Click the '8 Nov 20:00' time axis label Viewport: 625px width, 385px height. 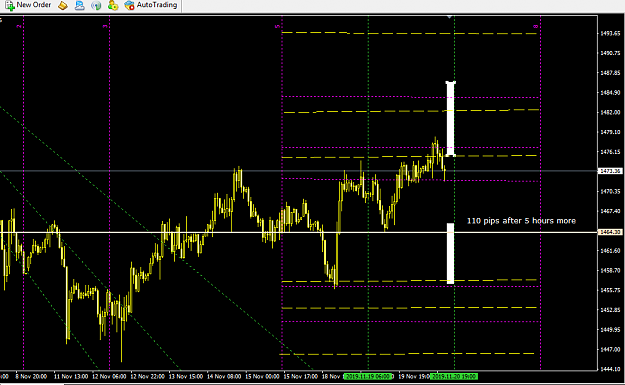(x=31, y=376)
